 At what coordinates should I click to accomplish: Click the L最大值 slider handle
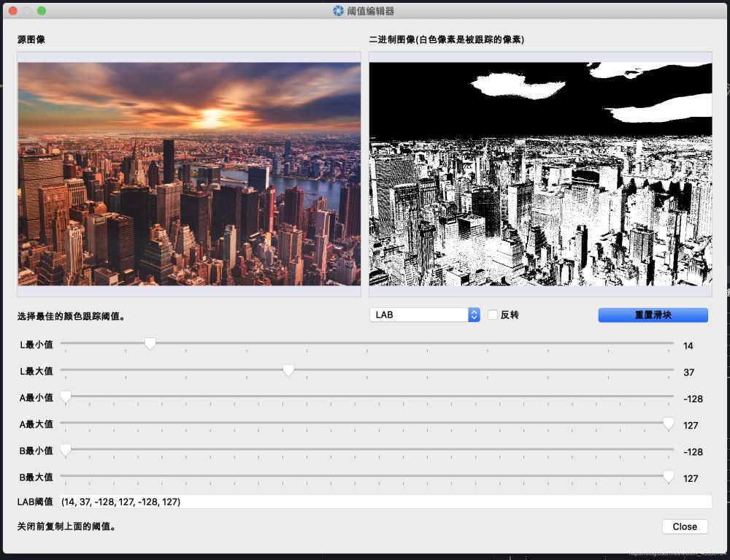tap(288, 371)
